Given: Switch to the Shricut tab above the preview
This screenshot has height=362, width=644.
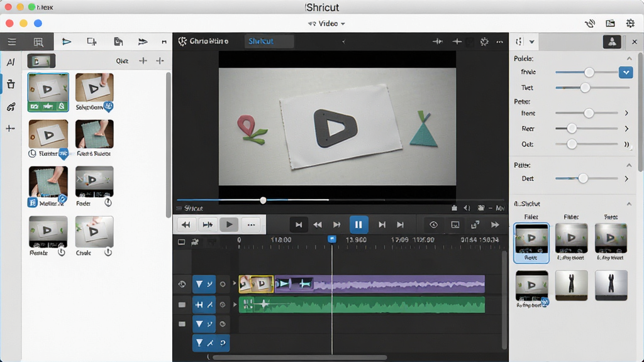Looking at the screenshot, I should tap(269, 41).
